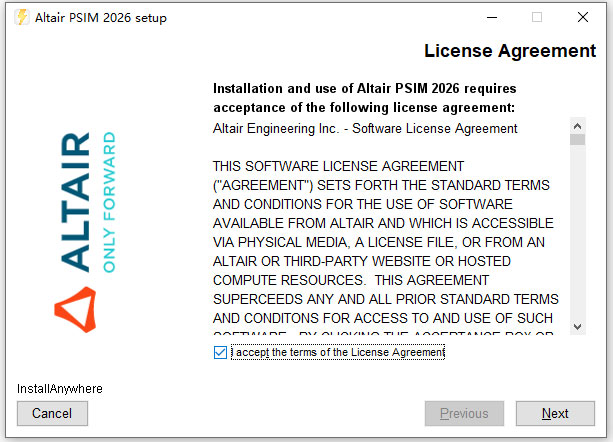Click the 'I accept the terms' label text
Image resolution: width=613 pixels, height=442 pixels.
[x=338, y=352]
